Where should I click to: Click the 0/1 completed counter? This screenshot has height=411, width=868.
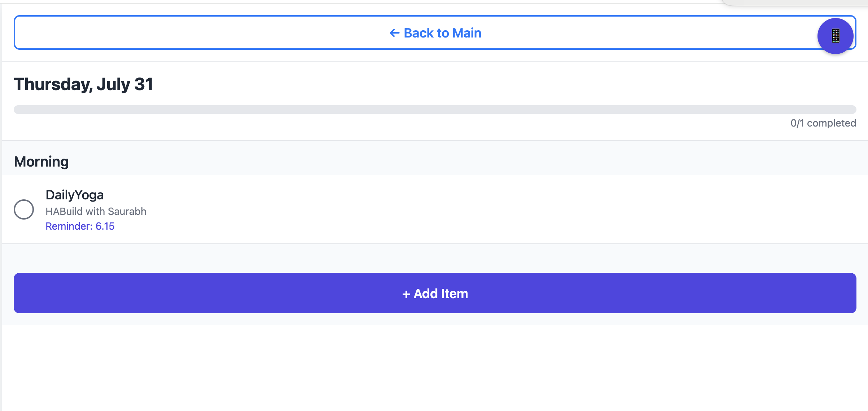823,123
